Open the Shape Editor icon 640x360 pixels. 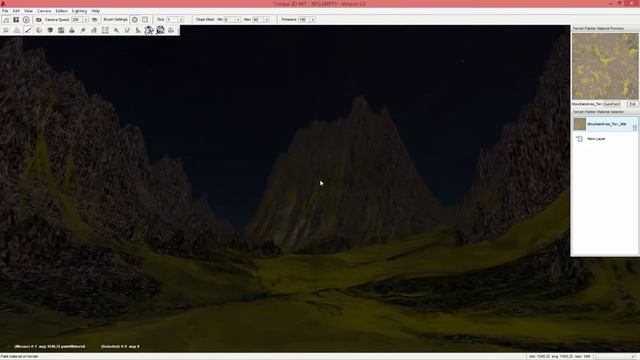[x=149, y=30]
